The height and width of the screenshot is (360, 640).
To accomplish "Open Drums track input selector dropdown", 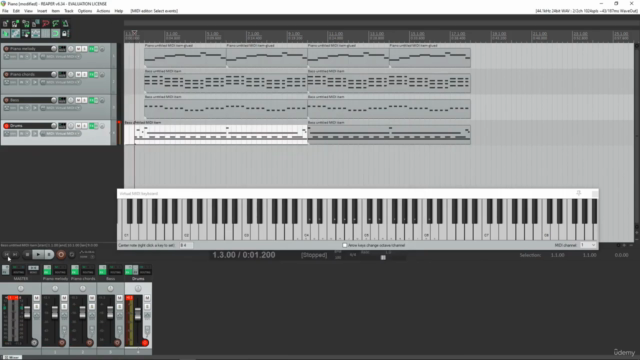I will coord(61,134).
